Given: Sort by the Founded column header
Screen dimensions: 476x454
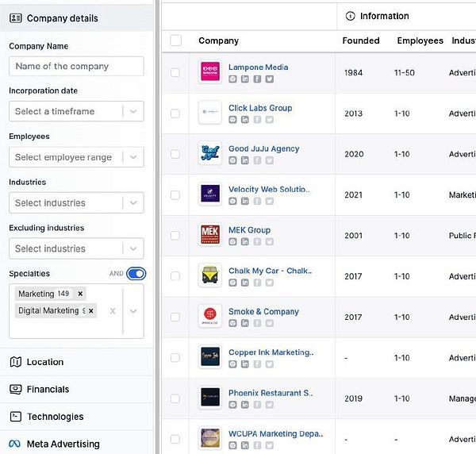Looking at the screenshot, I should click(x=361, y=40).
